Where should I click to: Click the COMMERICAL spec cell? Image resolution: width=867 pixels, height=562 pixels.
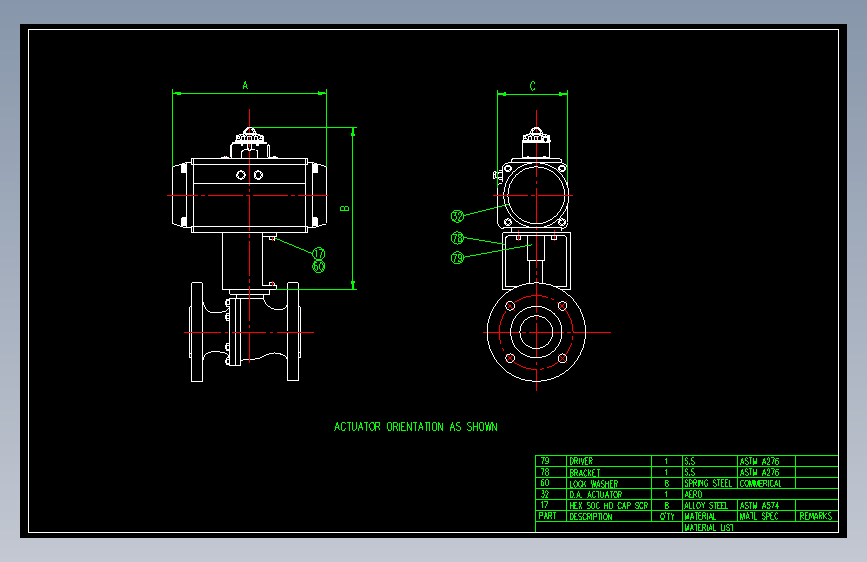click(766, 483)
